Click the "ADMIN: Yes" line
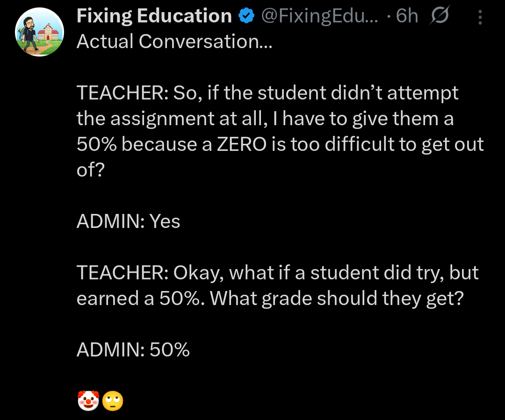Screen dimensions: 505x420 (x=128, y=222)
